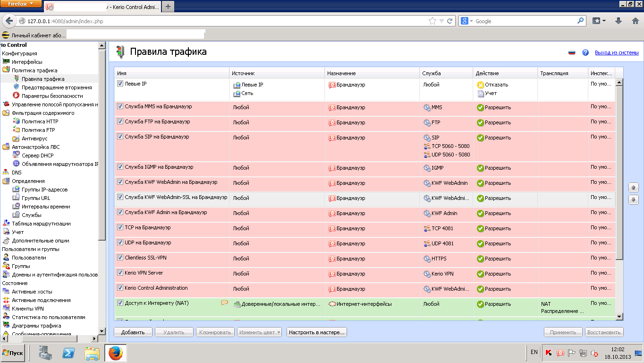Open Интерфейсы in the sidebar tree

(27, 62)
